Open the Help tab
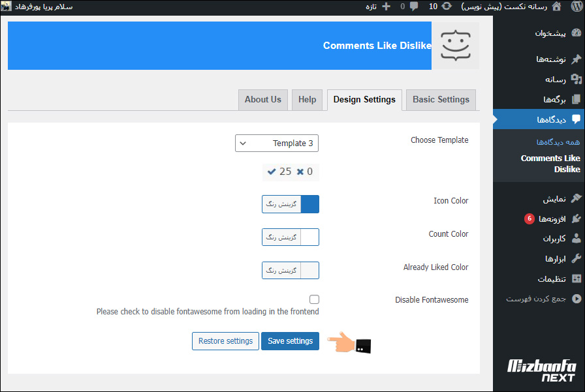The height and width of the screenshot is (392, 585). click(x=307, y=100)
